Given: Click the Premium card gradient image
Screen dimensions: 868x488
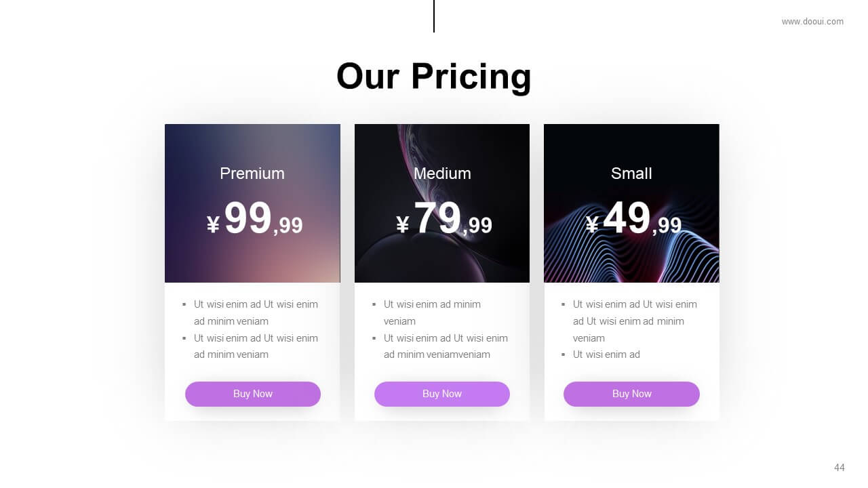Looking at the screenshot, I should (x=252, y=203).
